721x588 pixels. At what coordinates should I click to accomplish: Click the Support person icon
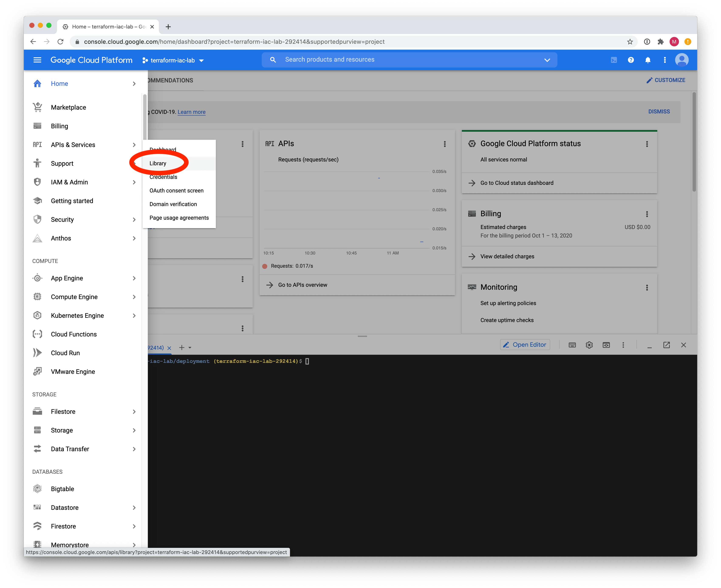click(x=37, y=163)
